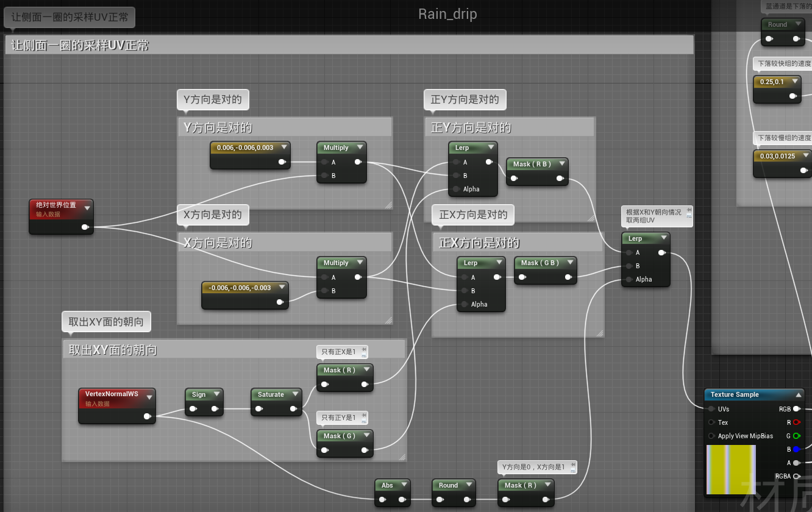Select the X方向是对的 comment box header
The width and height of the screenshot is (812, 512).
(x=285, y=243)
